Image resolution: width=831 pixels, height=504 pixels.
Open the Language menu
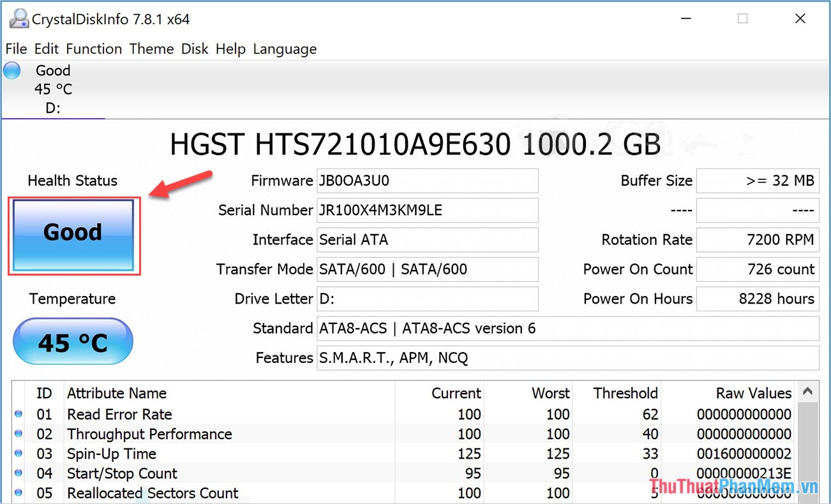point(285,48)
